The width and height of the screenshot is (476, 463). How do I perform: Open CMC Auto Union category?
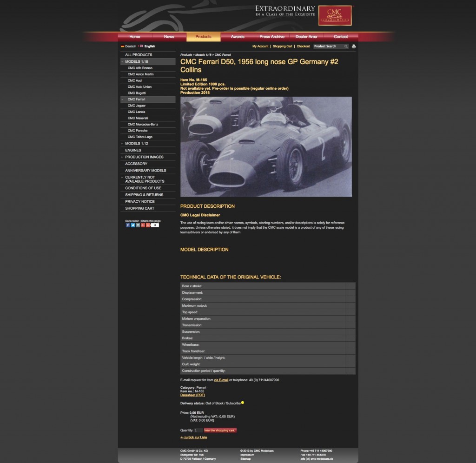tap(148, 87)
